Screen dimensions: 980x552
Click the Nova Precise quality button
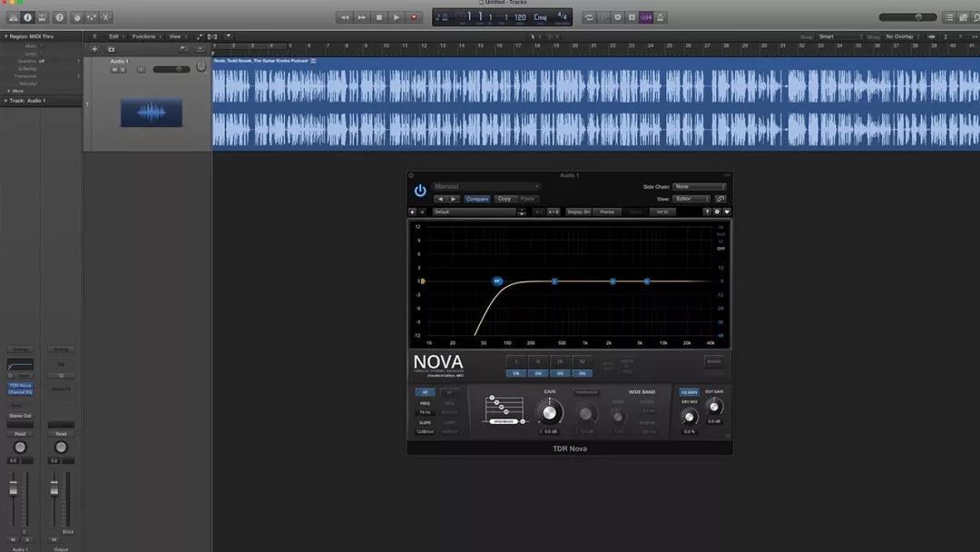click(607, 212)
